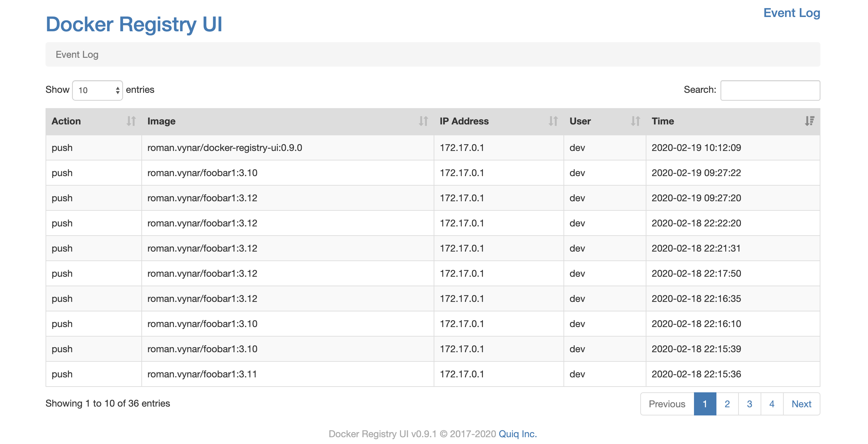Open the Event Log top navigation link
Viewport: 868px width, 444px height.
tap(792, 13)
